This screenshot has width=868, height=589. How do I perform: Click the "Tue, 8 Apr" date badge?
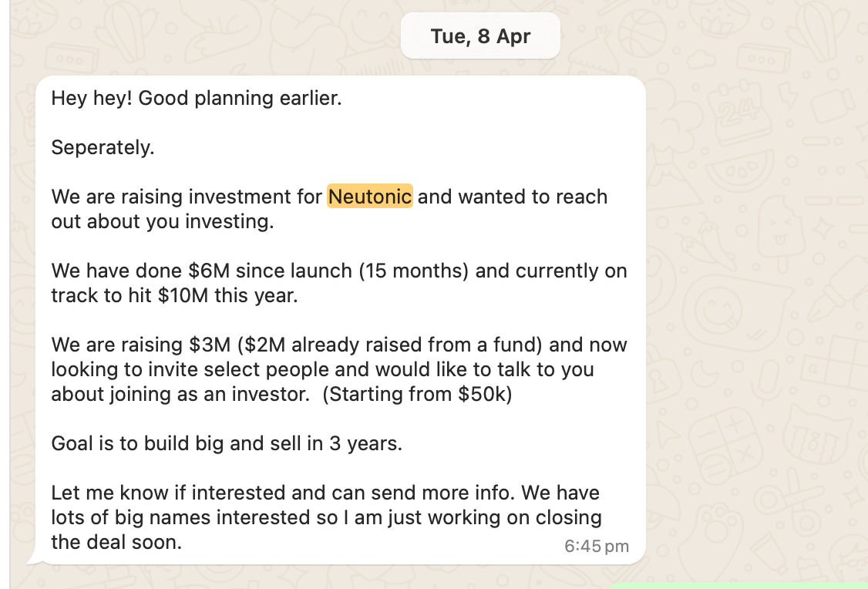(x=480, y=36)
